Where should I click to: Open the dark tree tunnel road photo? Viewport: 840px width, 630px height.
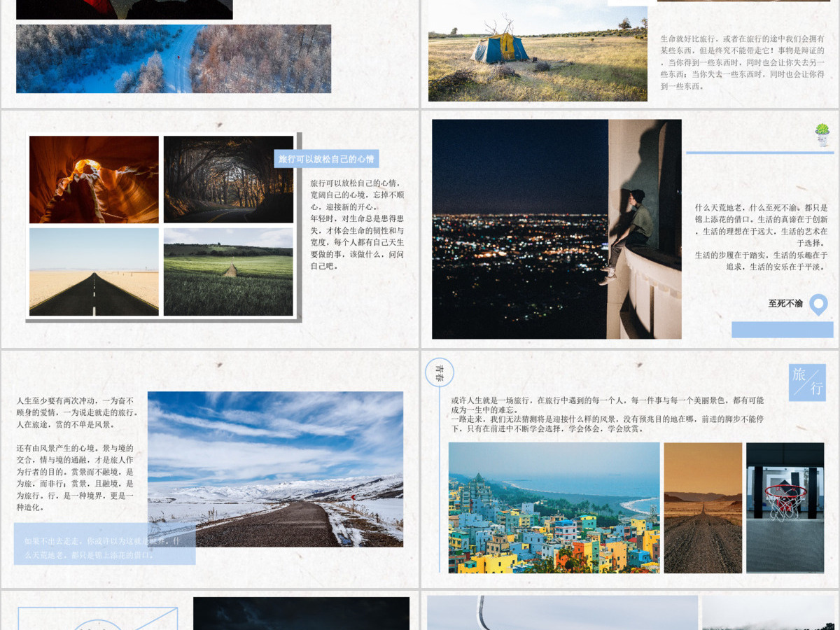(x=228, y=180)
